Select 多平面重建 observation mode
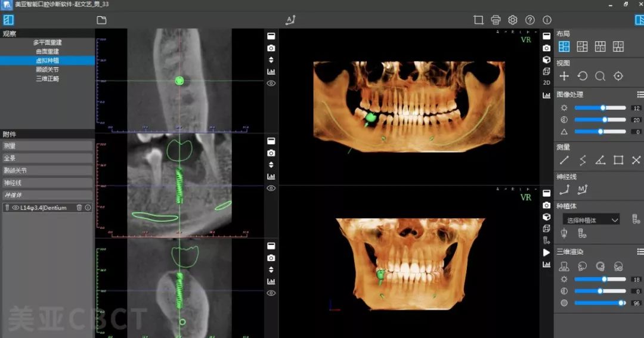This screenshot has width=644, height=338. coord(47,42)
